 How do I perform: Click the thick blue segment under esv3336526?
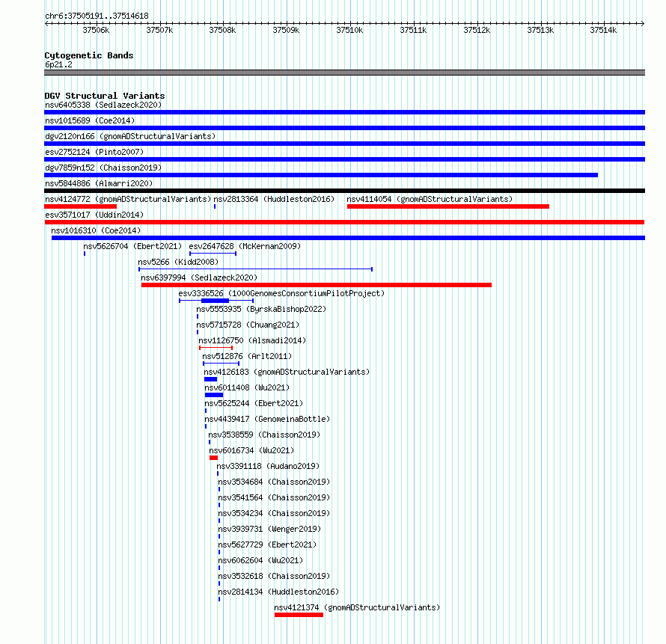click(215, 301)
